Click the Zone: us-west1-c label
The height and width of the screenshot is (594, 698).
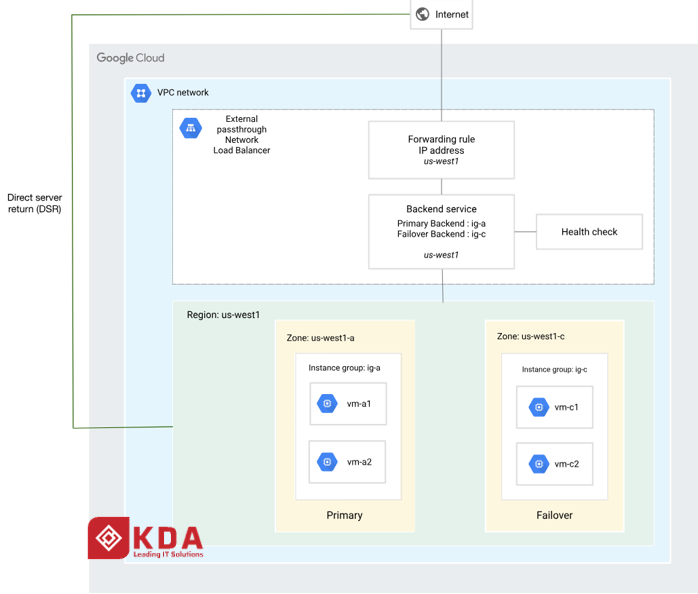pyautogui.click(x=531, y=336)
